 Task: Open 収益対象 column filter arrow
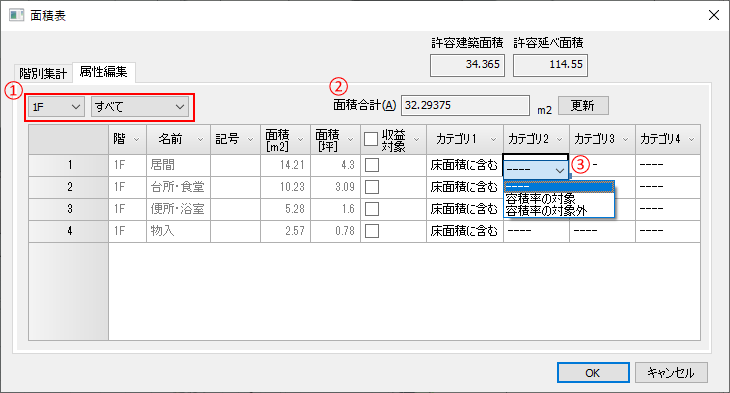417,139
